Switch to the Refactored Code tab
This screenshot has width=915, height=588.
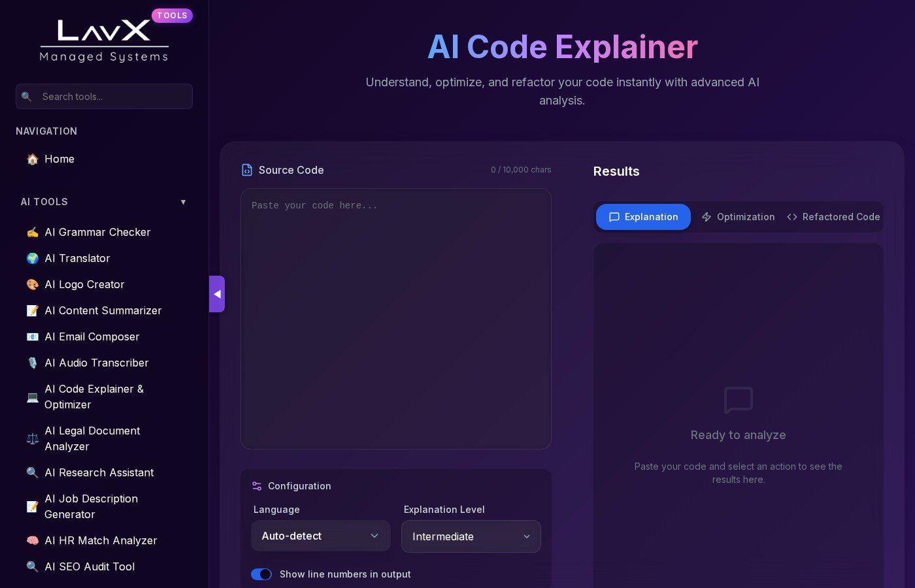pyautogui.click(x=833, y=217)
